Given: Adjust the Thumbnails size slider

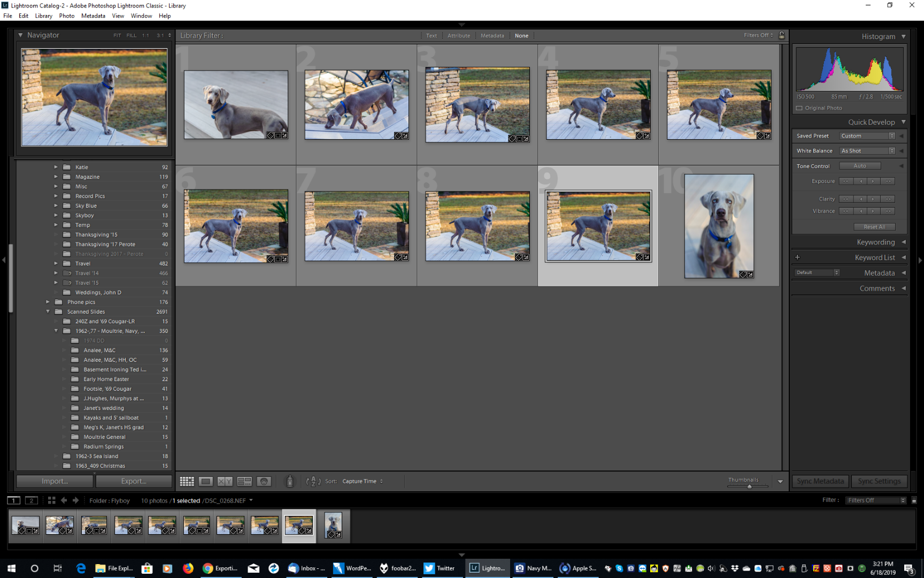Looking at the screenshot, I should click(x=749, y=486).
